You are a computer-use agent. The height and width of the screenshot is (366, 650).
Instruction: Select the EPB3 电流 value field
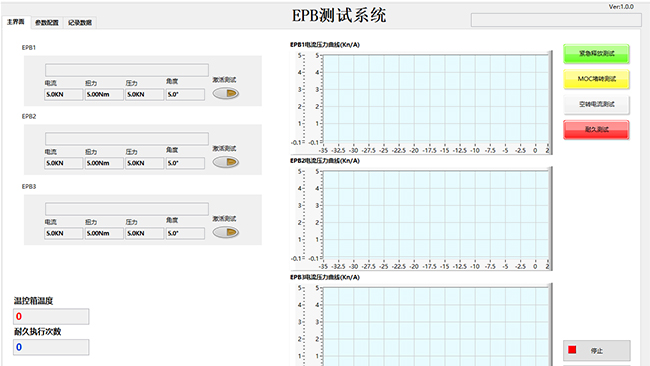63,233
